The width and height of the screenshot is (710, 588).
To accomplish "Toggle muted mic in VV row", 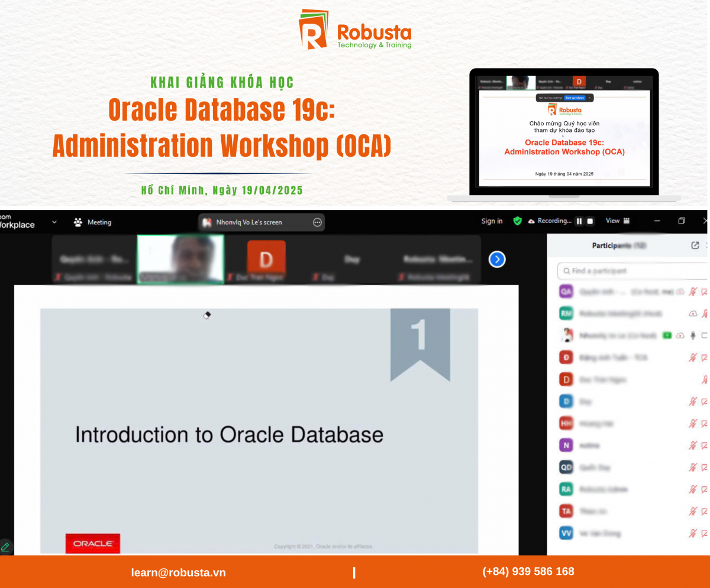I will 693,534.
